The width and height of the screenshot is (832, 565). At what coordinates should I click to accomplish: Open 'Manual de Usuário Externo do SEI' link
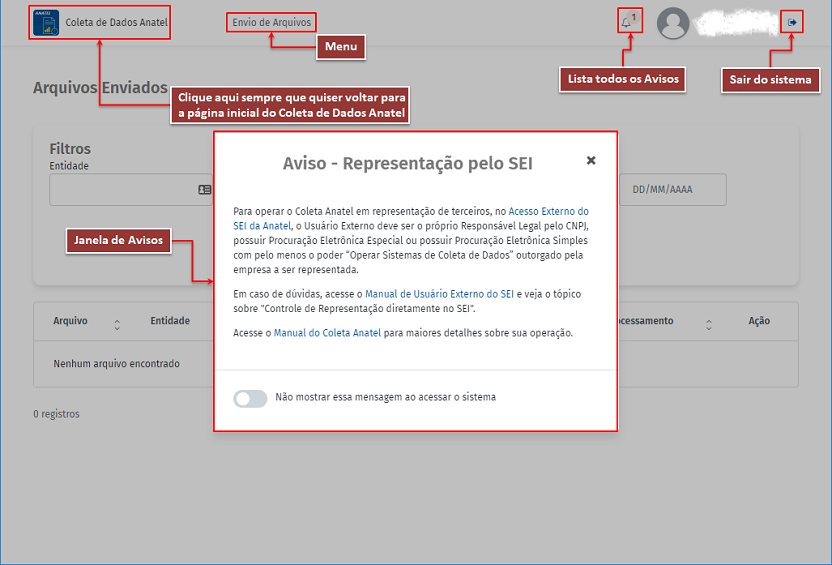pos(439,294)
